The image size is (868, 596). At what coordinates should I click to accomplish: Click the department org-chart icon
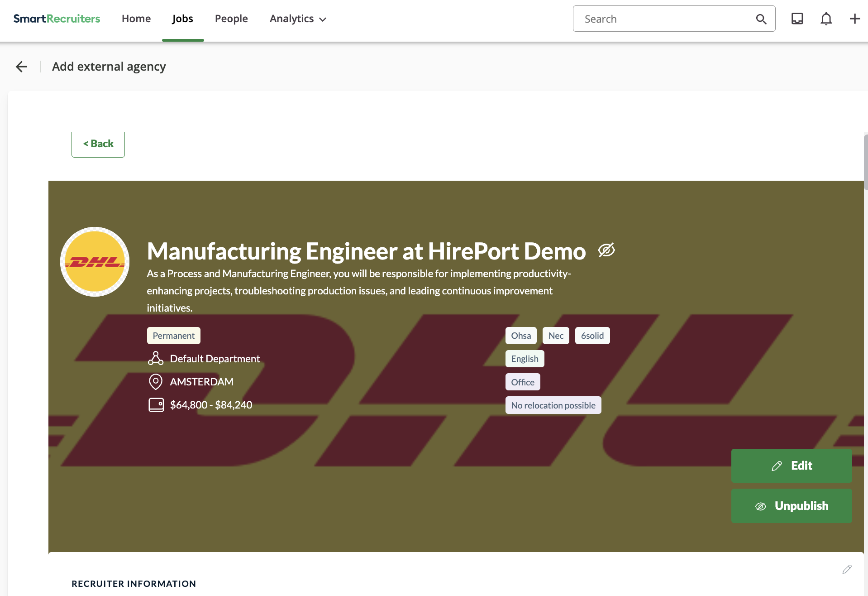point(156,359)
